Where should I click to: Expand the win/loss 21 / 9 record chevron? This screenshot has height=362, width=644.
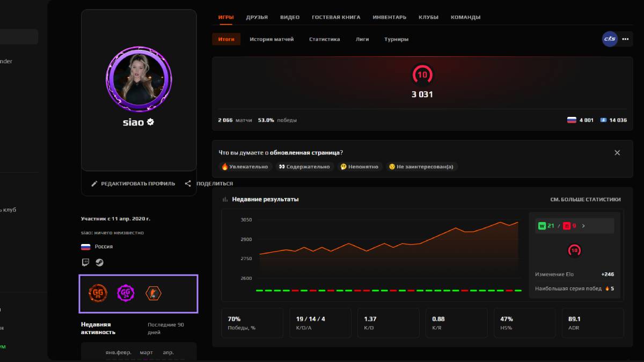pos(583,226)
